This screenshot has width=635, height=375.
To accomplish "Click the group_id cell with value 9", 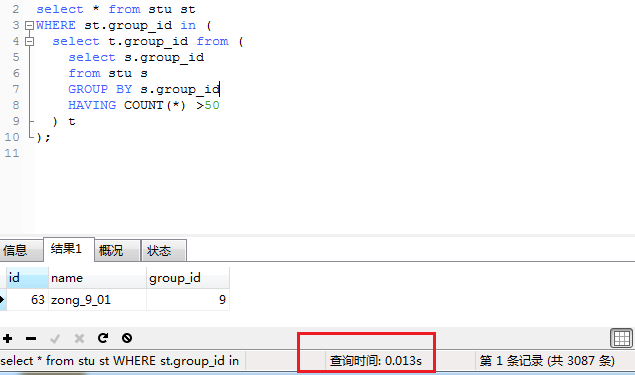I will click(188, 300).
